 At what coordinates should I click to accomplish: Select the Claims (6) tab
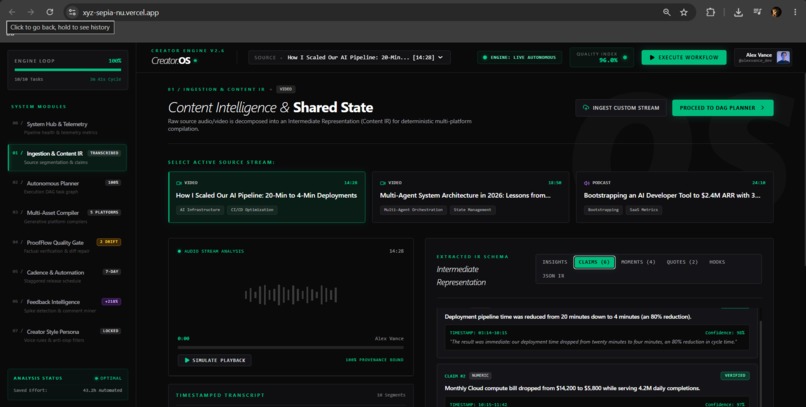[594, 262]
